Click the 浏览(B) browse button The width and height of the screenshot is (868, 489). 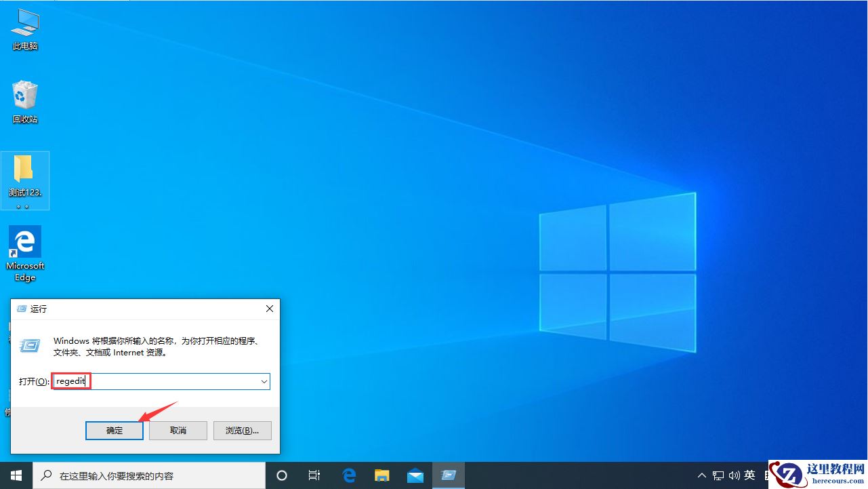tap(242, 430)
